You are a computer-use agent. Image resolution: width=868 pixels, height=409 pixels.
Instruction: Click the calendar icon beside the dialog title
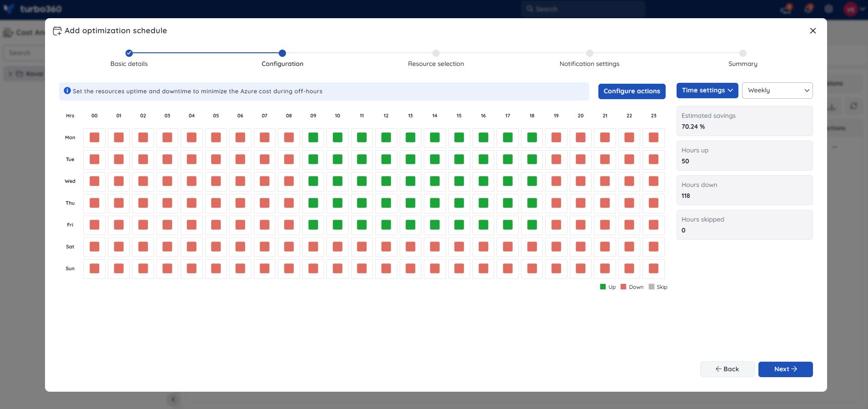click(57, 31)
